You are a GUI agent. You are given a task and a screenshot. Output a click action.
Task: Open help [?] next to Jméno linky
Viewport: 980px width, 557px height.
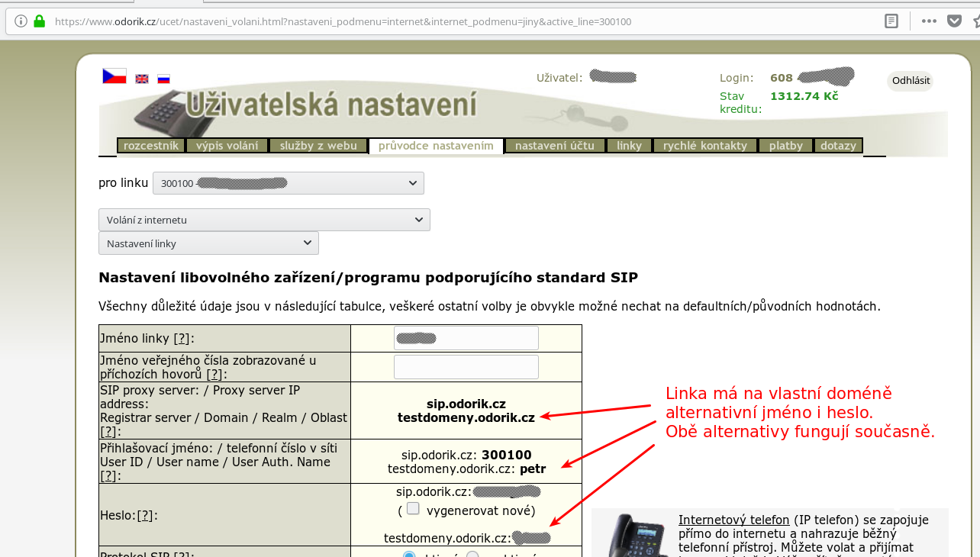click(182, 338)
